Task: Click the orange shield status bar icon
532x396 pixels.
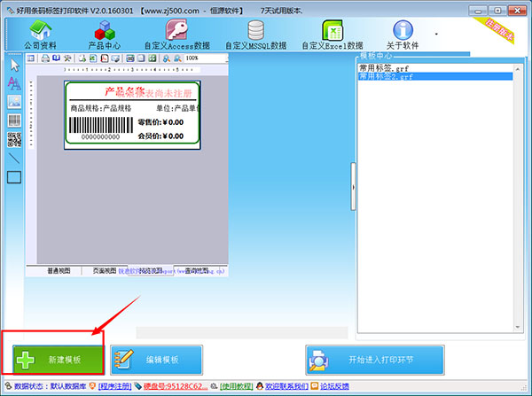Action: (92, 386)
